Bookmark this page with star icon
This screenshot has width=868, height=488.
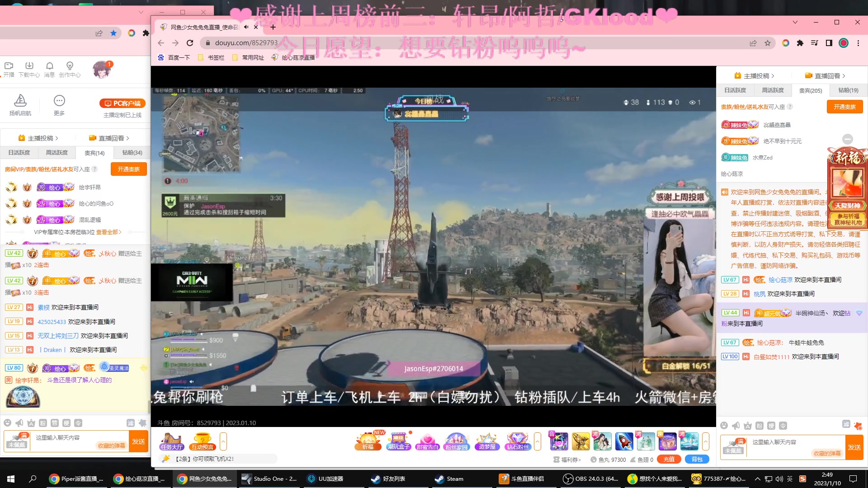tap(767, 43)
